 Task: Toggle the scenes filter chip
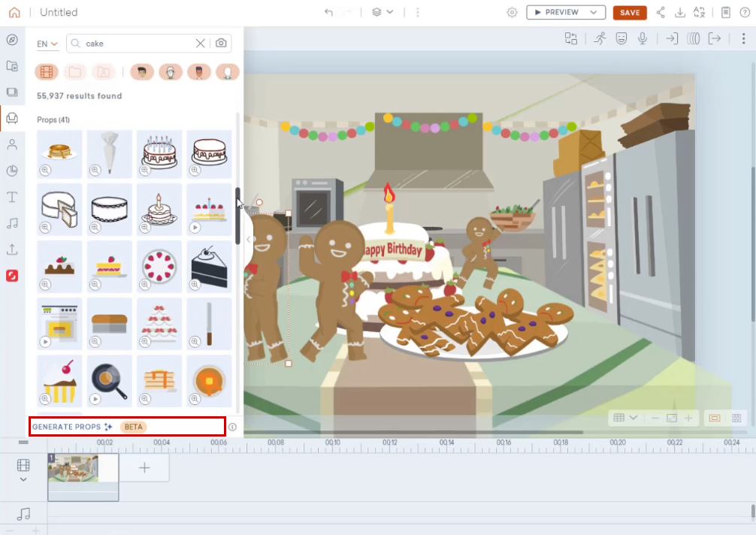coord(47,72)
